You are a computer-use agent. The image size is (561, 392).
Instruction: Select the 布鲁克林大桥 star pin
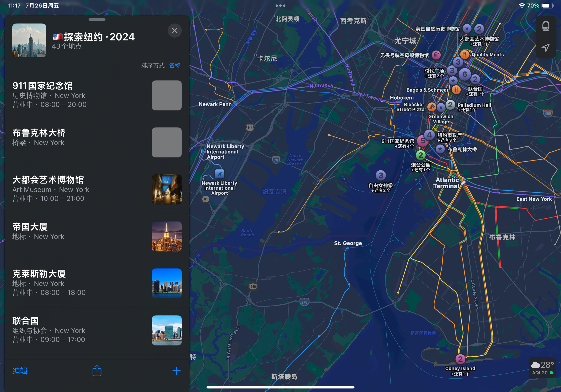(x=440, y=149)
